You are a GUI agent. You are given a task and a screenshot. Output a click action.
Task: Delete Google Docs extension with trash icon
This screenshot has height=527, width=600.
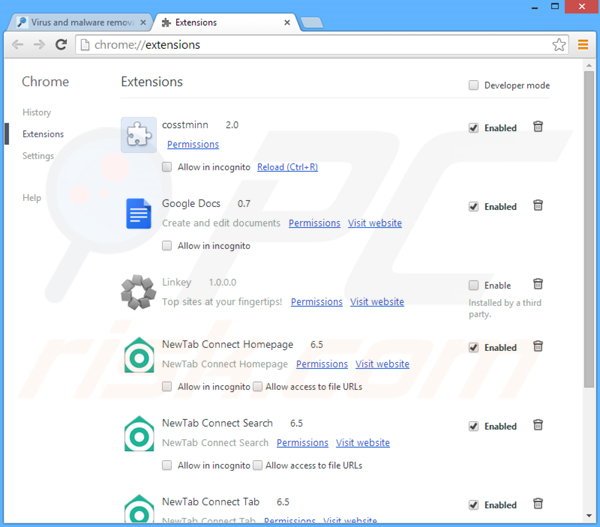pos(538,206)
